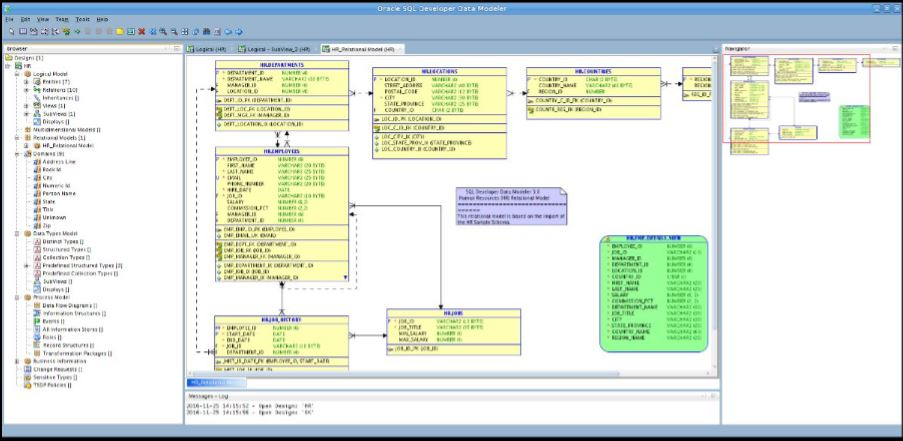This screenshot has width=903, height=441.
Task: Select the Address Line domain
Action: [59, 162]
